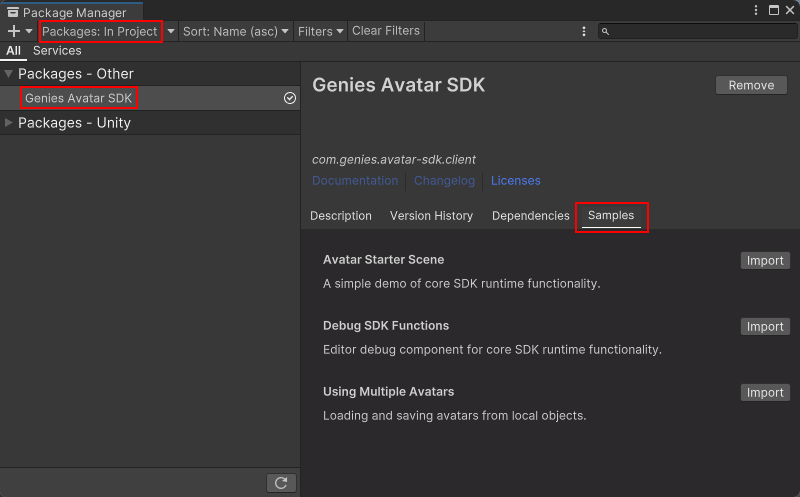Open the Changelog link
800x497 pixels.
444,181
